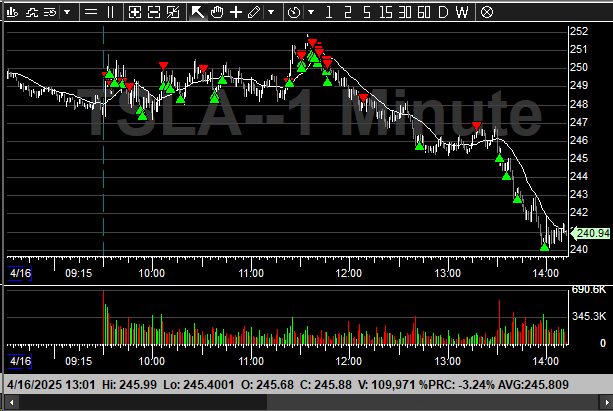This screenshot has width=613, height=411.
Task: Switch to 60 minute interval
Action: pos(424,13)
